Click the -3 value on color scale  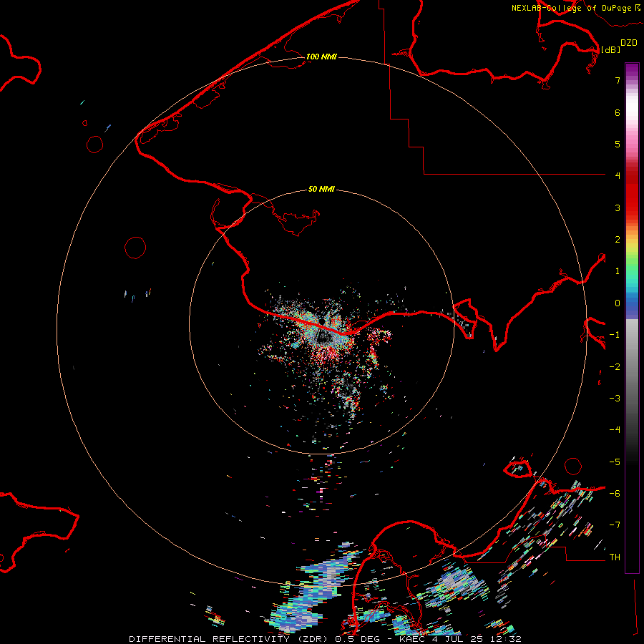[x=615, y=399]
